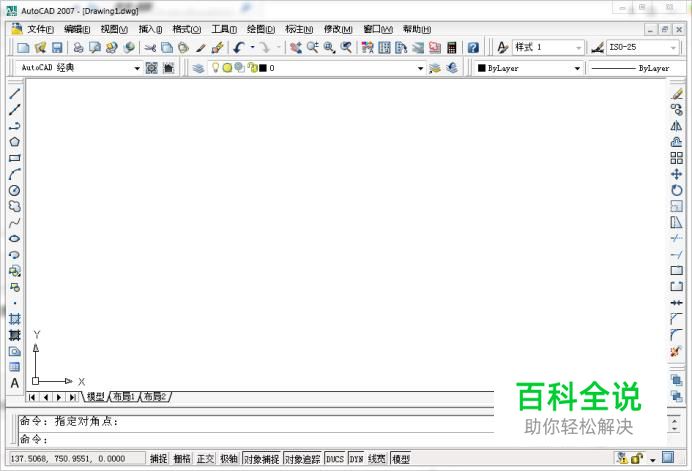Select the Arc draw tool

coord(15,174)
